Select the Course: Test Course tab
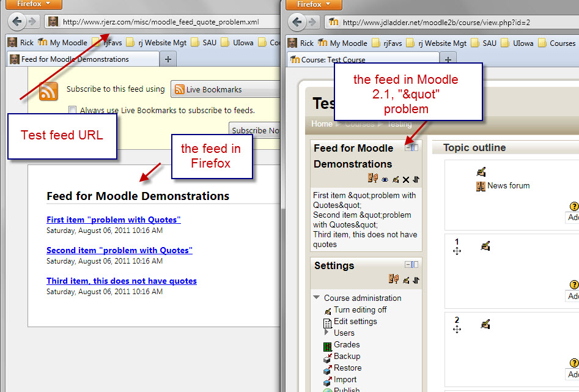This screenshot has height=392, width=579. (363, 59)
